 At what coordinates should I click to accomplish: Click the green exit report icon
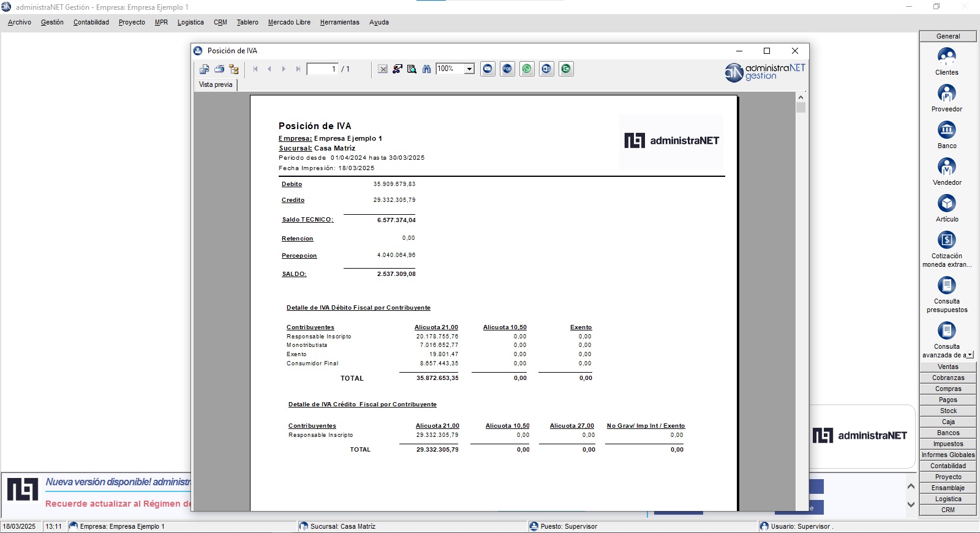point(566,69)
